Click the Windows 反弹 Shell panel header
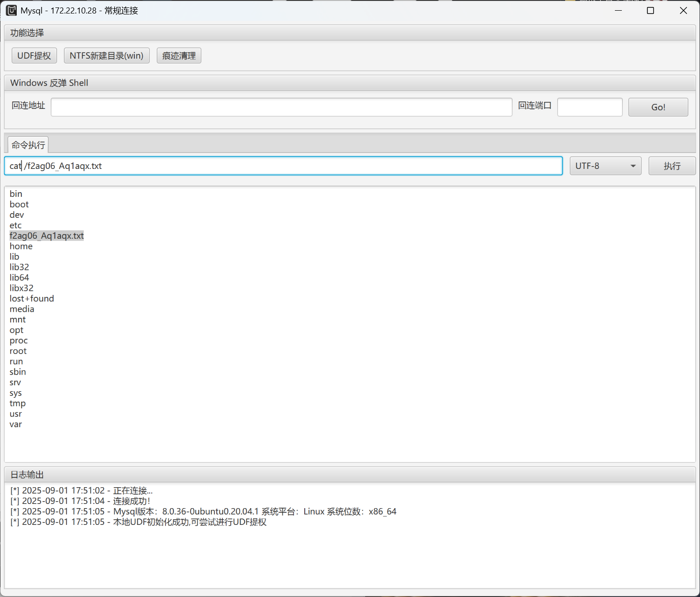The height and width of the screenshot is (597, 700). pos(49,83)
